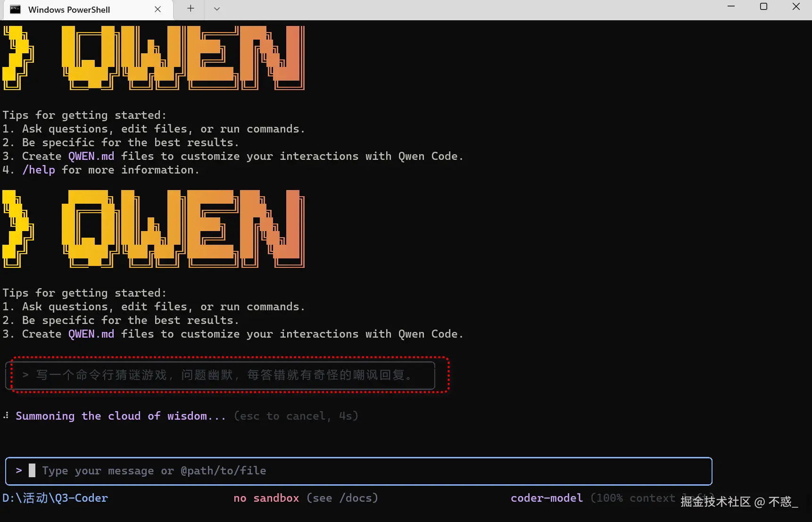Click the '(see /docs)' hint in the status bar
The height and width of the screenshot is (522, 812).
(342, 498)
